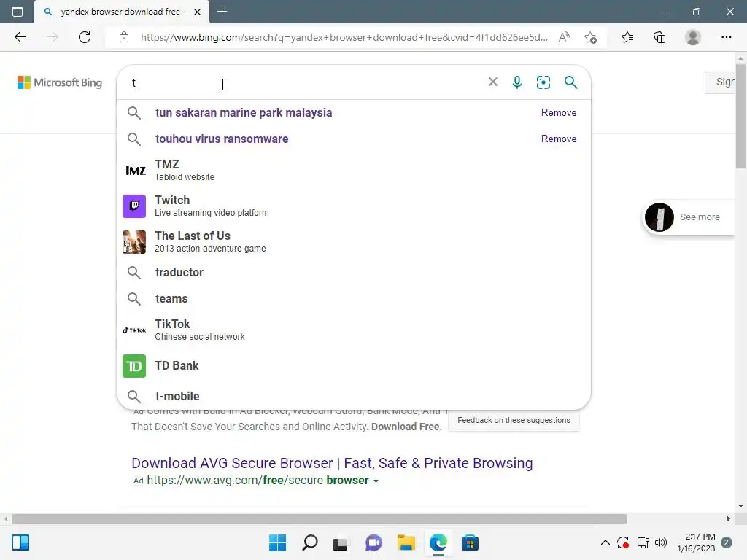Remove touhou virus ransomware history entry
Image resolution: width=747 pixels, height=560 pixels.
coord(559,139)
